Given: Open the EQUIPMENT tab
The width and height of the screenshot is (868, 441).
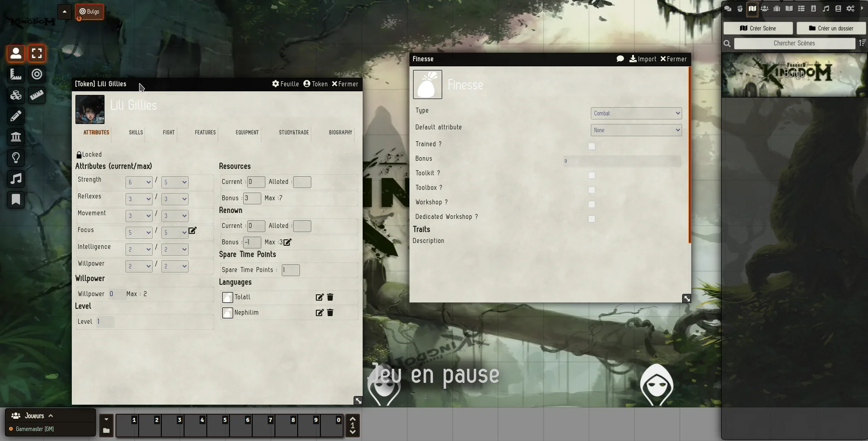Looking at the screenshot, I should click(247, 133).
